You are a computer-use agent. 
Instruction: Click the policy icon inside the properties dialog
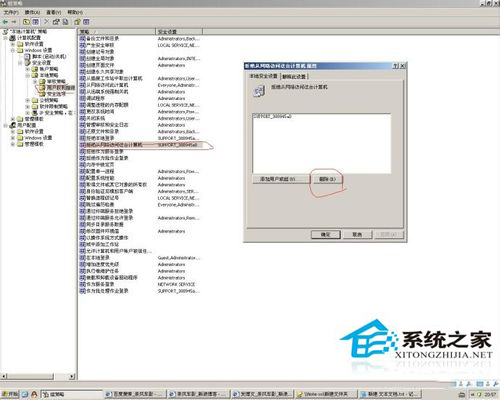(x=259, y=91)
